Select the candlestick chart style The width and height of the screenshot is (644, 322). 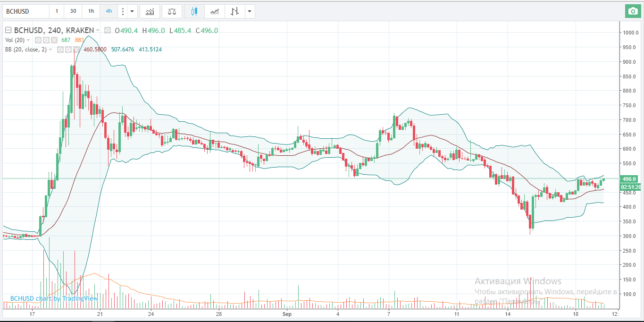194,11
